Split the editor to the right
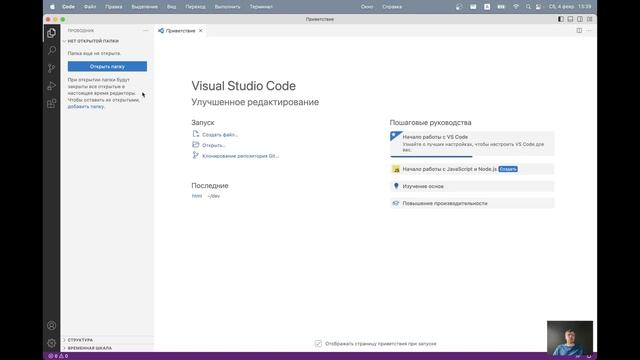Screen dimensions: 640x360 [x=579, y=31]
